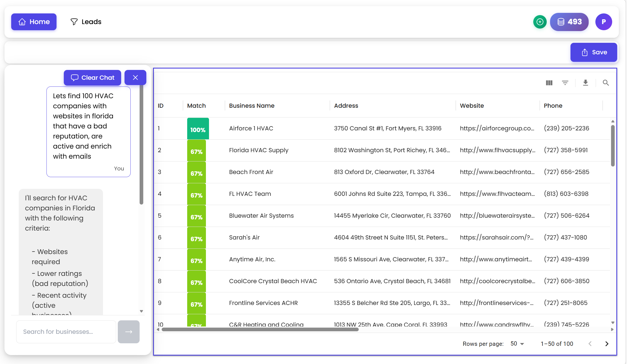
Task: Open the Leads tab
Action: (x=86, y=22)
